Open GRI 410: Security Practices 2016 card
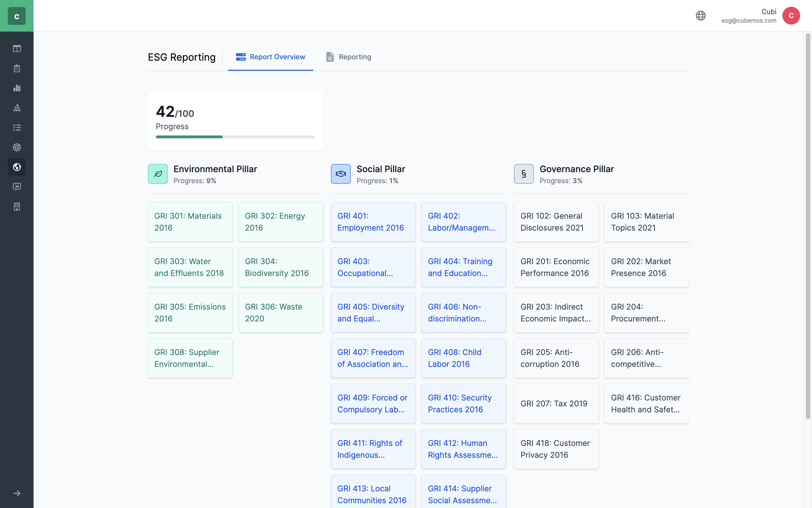The image size is (812, 508). click(464, 404)
